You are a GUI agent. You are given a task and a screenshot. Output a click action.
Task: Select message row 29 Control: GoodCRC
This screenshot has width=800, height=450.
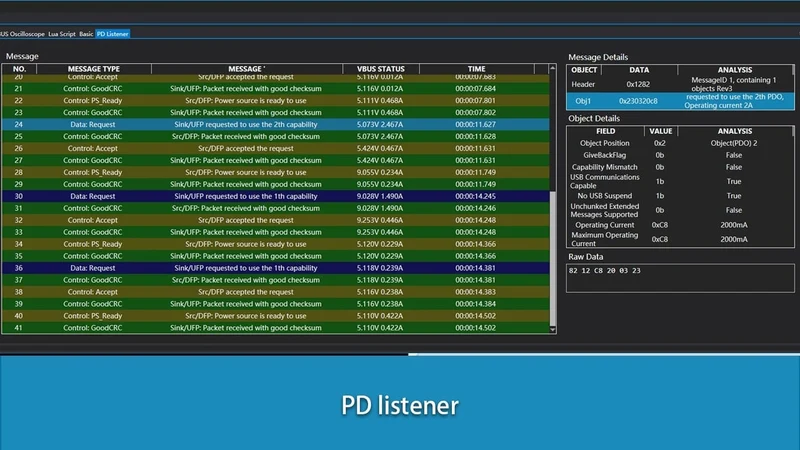click(276, 185)
